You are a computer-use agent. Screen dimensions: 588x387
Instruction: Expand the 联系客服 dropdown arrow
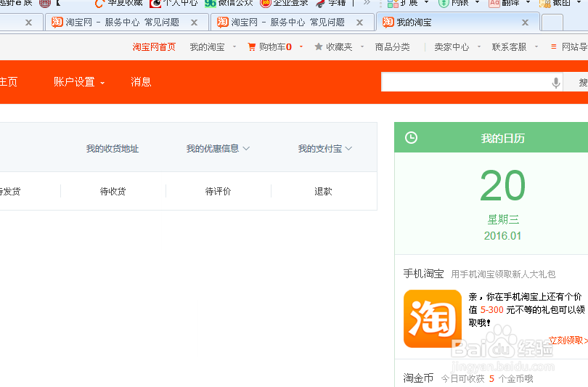tap(536, 47)
